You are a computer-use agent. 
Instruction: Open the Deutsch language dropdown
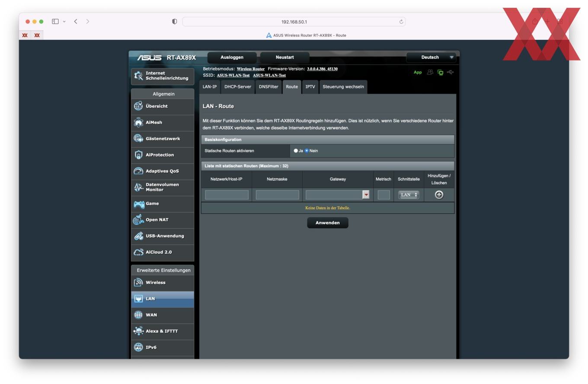pyautogui.click(x=431, y=57)
